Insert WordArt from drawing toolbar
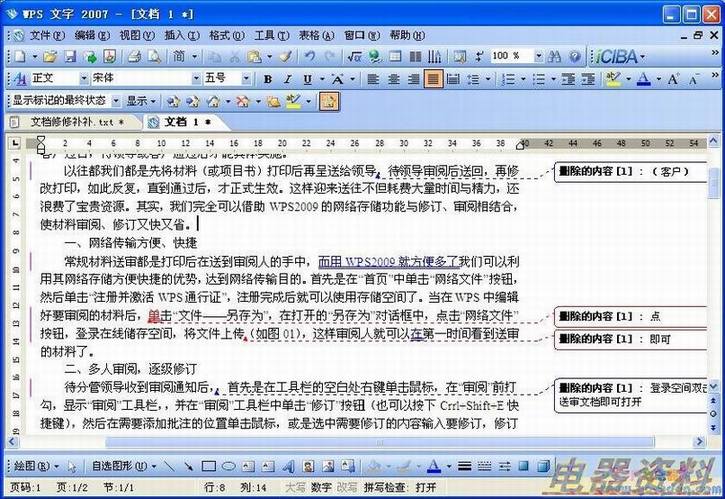This screenshot has width=725, height=499. point(288,466)
